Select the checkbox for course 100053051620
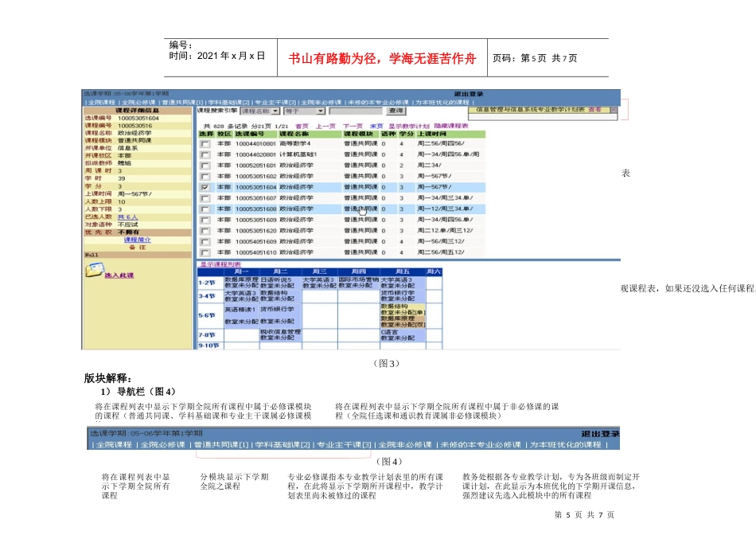Image resolution: width=756 pixels, height=535 pixels. click(205, 231)
